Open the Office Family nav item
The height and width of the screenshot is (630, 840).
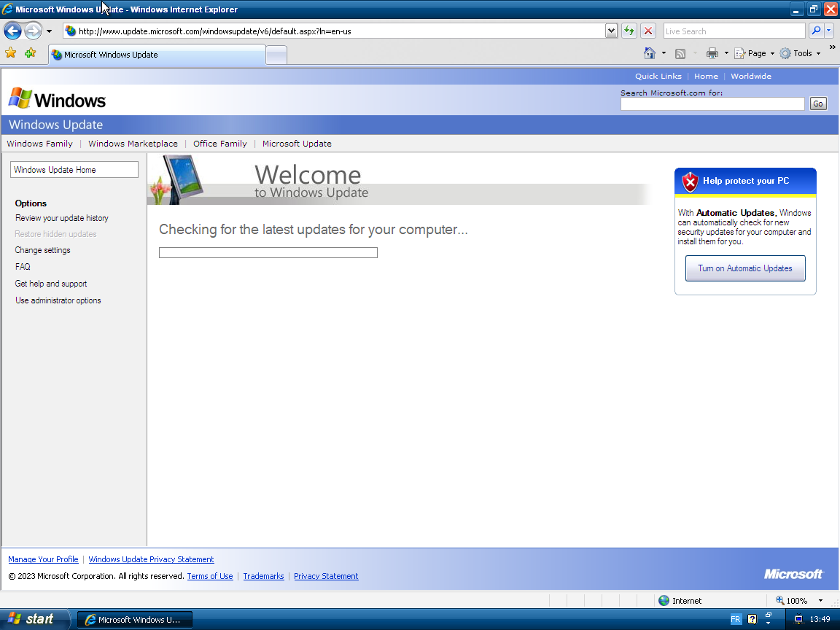(x=220, y=144)
